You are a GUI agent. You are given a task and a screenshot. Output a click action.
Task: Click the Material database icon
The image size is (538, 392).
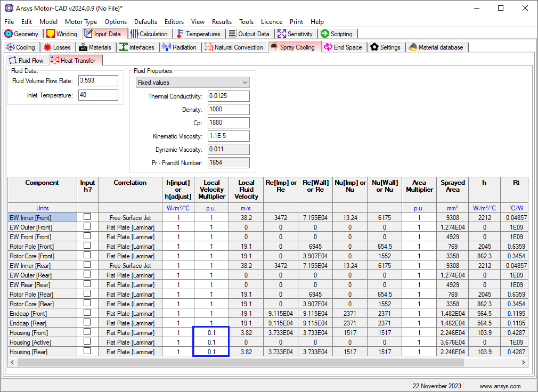(413, 47)
